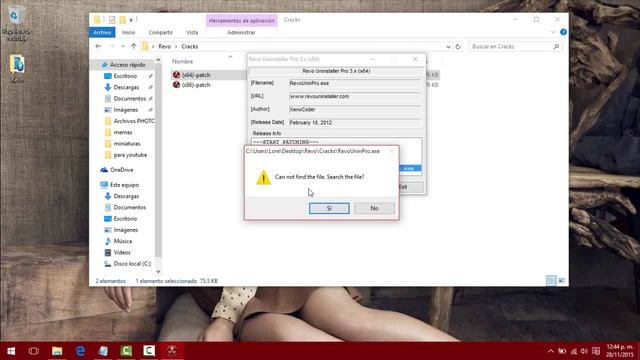The image size is (640, 360).
Task: Open Disco local (C:)
Action: coord(132,264)
